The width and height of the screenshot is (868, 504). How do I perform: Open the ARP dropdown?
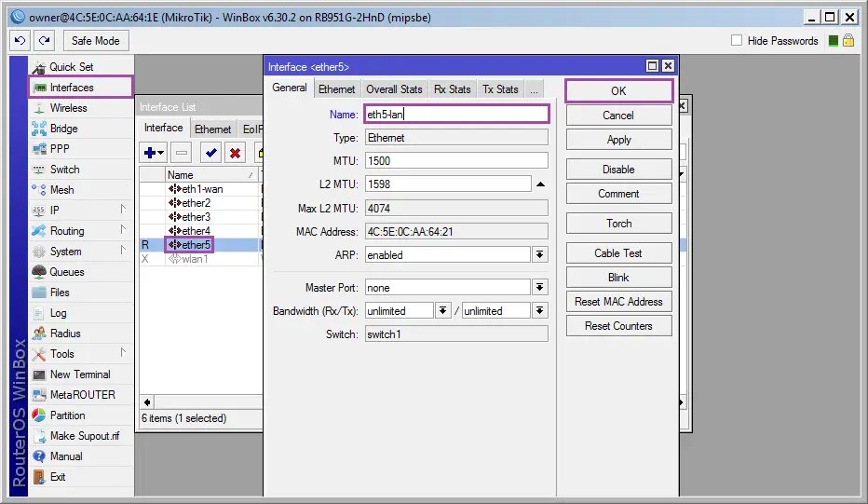click(540, 254)
